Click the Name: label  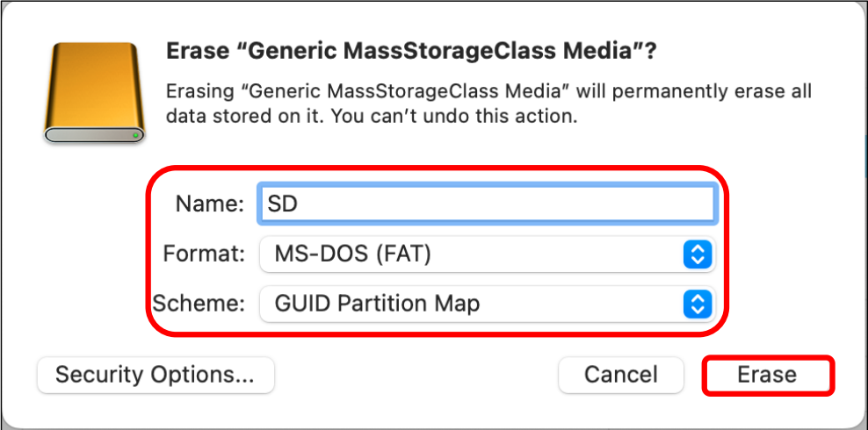pos(210,205)
